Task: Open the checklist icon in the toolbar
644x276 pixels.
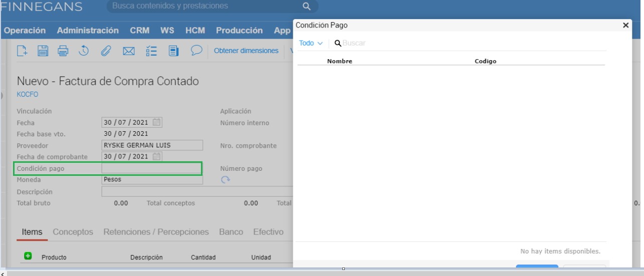Action: [151, 51]
